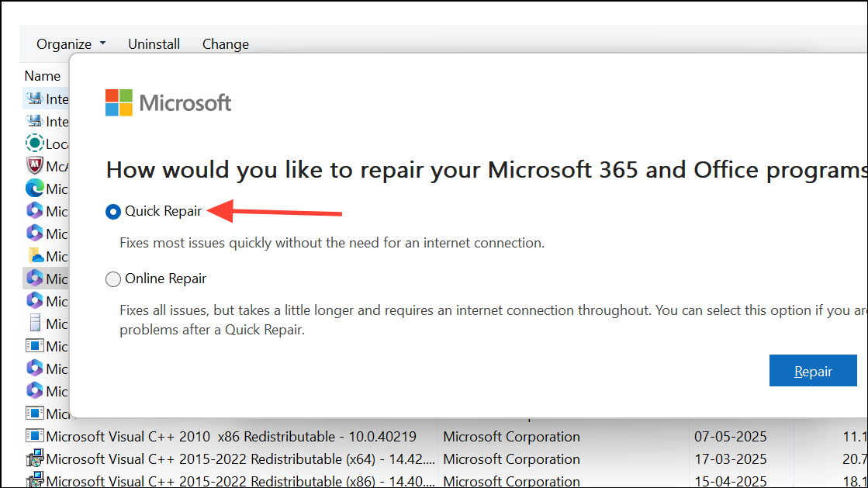Choose the Online Repair radio option
Screen dimensions: 868x488
pyautogui.click(x=113, y=279)
